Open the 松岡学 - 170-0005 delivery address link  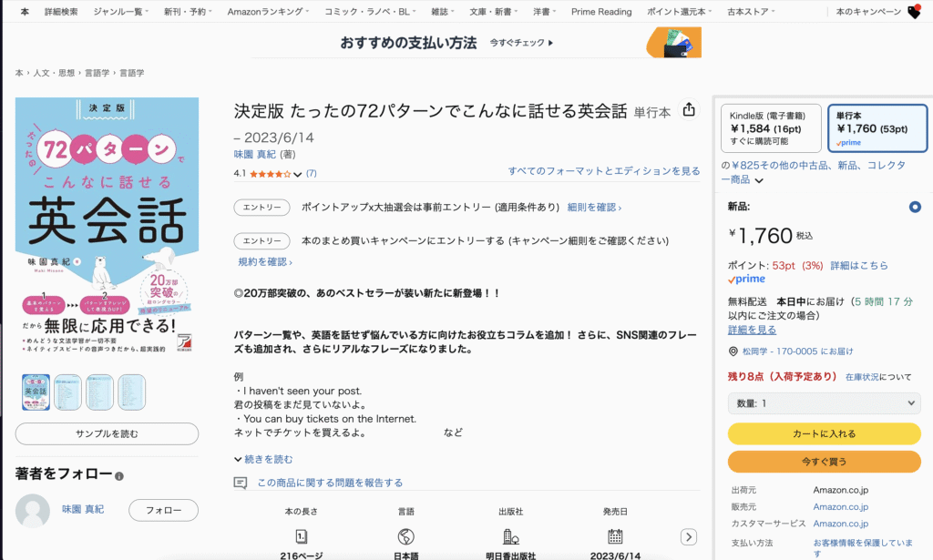(x=797, y=351)
